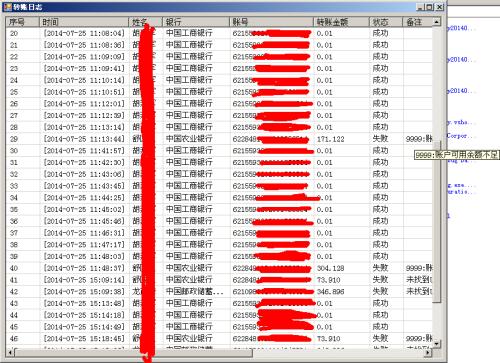Click the 状态 column header
The width and height of the screenshot is (500, 363).
point(386,22)
